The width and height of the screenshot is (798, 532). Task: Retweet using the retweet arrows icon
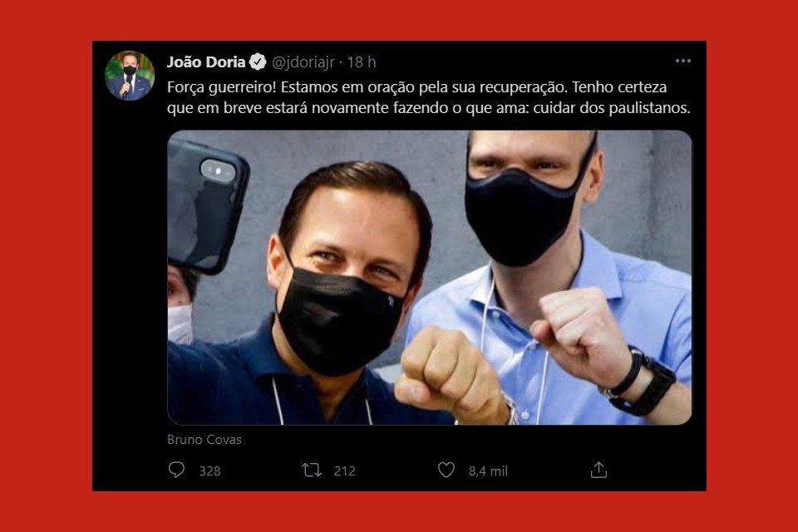point(312,470)
